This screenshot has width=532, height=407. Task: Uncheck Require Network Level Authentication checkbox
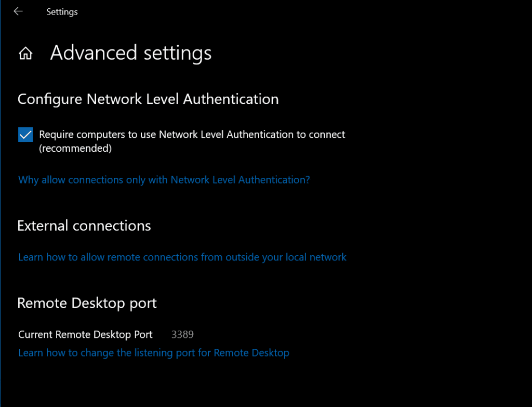[x=25, y=135]
